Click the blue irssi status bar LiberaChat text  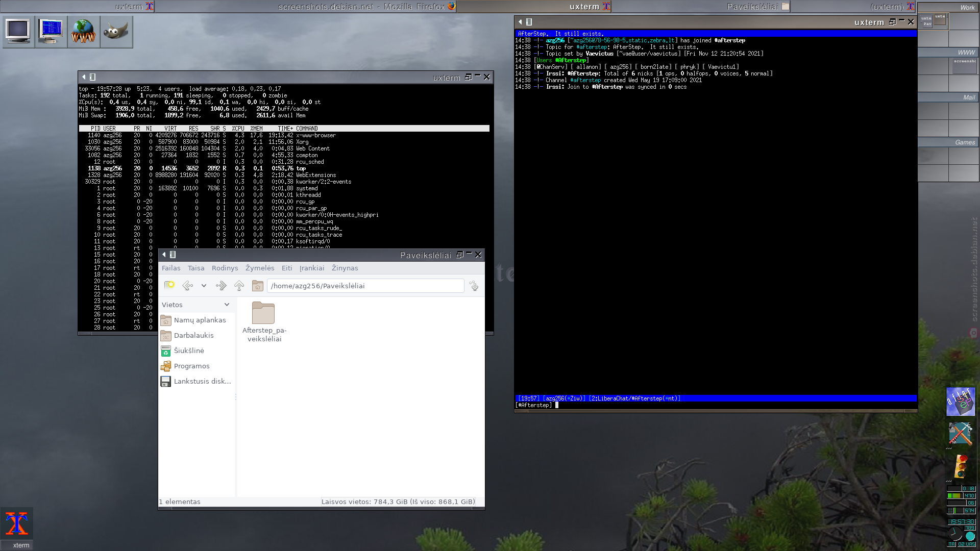click(634, 398)
